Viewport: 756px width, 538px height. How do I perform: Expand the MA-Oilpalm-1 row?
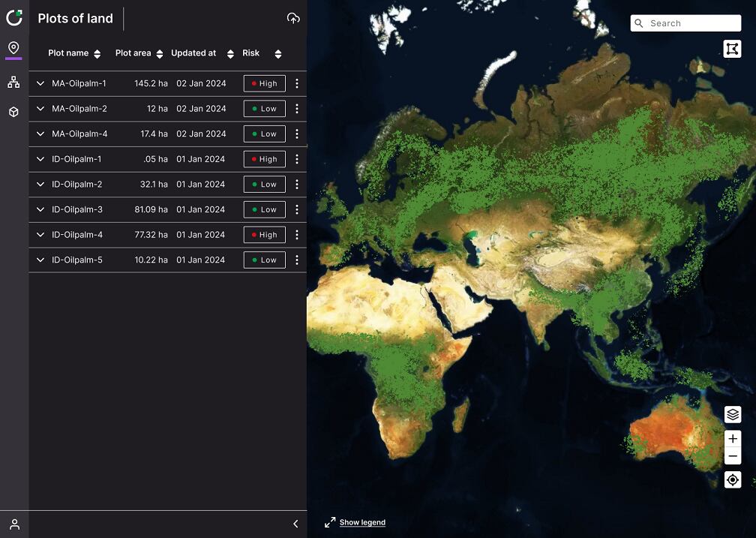pos(40,83)
